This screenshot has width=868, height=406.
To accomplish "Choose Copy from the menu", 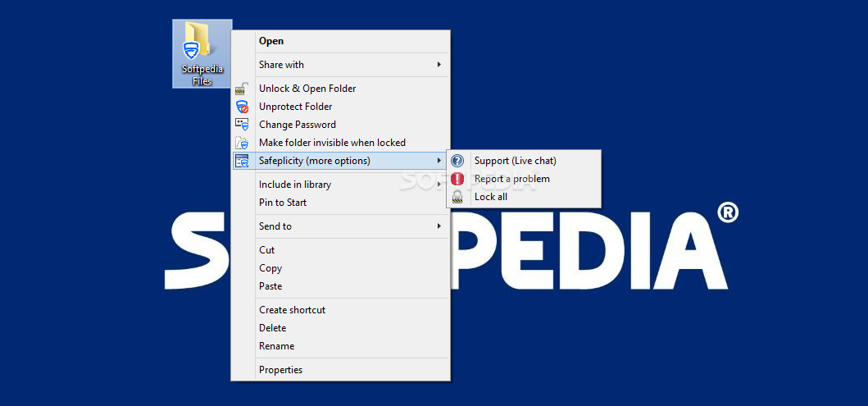I will tap(340, 268).
